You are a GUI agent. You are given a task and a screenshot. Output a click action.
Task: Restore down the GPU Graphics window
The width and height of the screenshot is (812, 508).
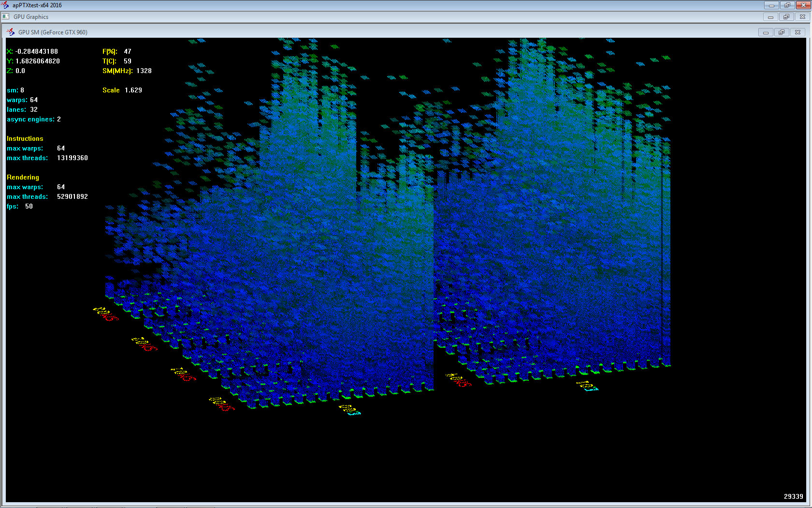786,17
